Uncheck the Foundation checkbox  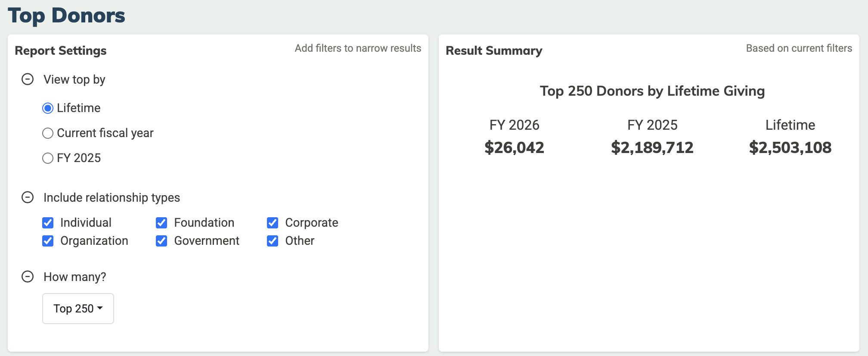click(161, 223)
